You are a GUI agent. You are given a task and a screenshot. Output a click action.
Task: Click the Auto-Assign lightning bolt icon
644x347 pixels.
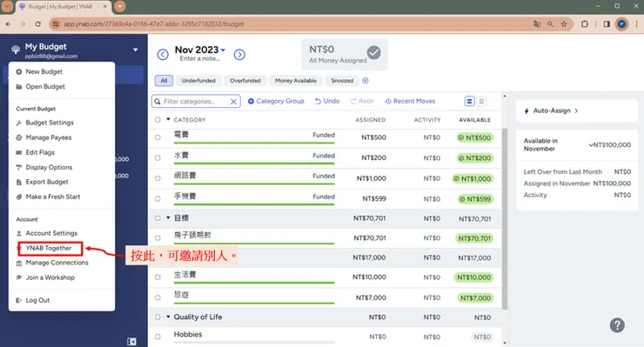[527, 110]
